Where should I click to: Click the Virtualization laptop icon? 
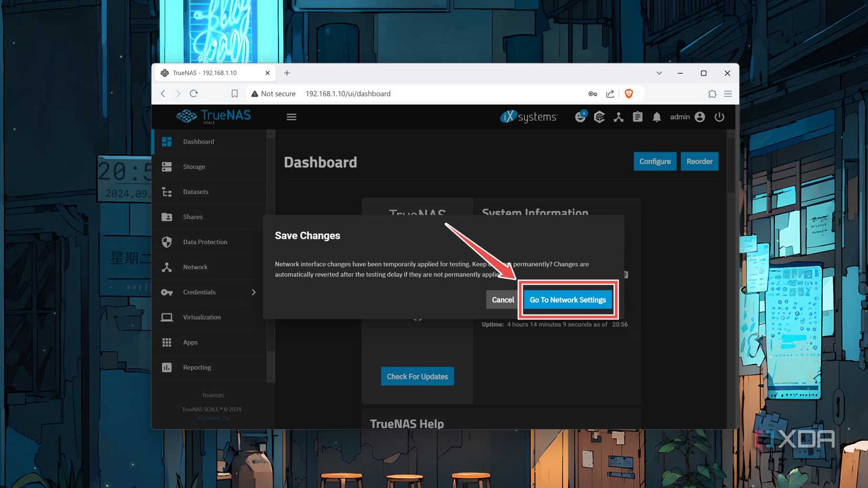tap(167, 317)
